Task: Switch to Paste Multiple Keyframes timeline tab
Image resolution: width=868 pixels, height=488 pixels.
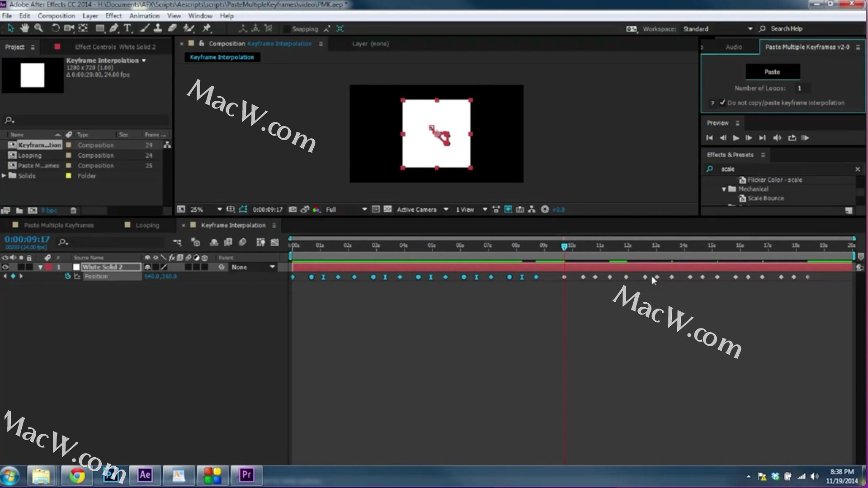Action: 59,225
